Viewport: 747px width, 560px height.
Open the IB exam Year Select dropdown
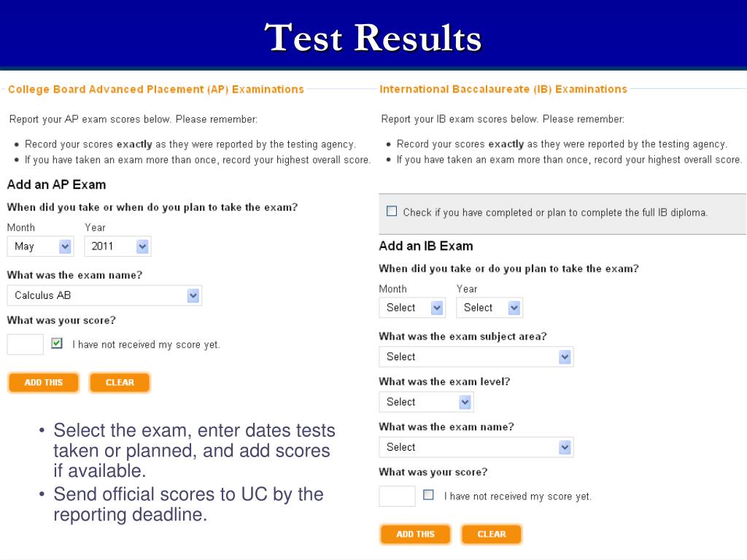click(489, 308)
